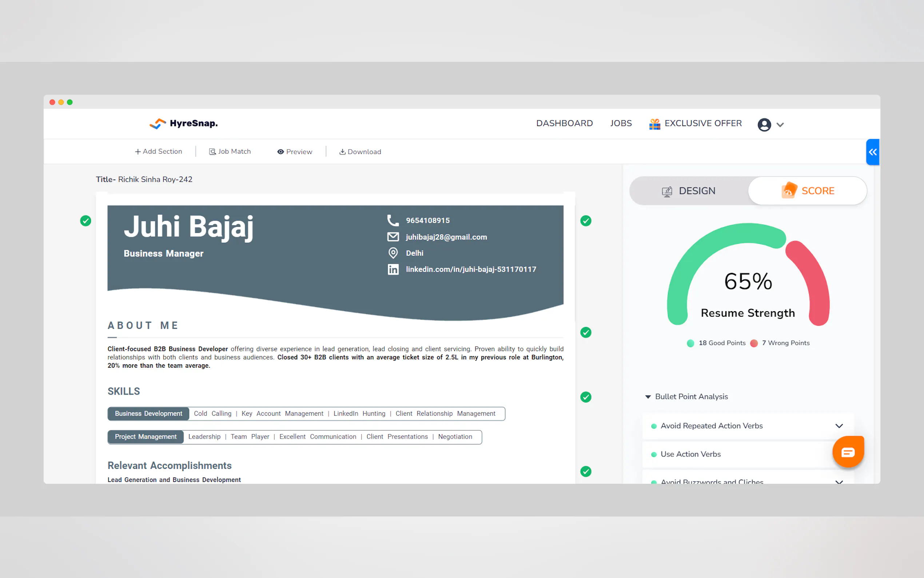
Task: Click the 65% resume strength gauge
Action: click(x=748, y=281)
